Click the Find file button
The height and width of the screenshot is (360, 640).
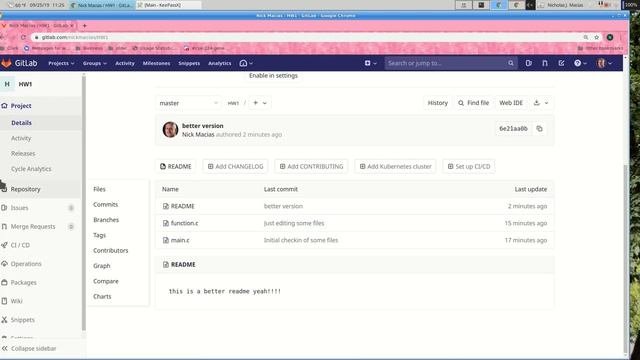point(473,103)
